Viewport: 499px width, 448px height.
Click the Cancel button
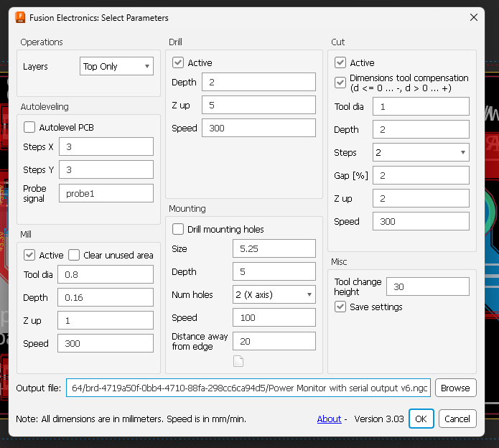tap(457, 419)
